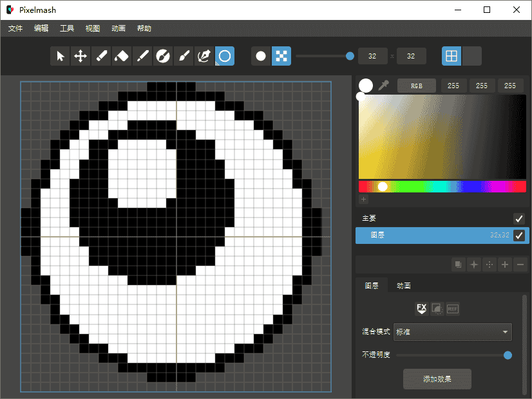The width and height of the screenshot is (532, 399).
Task: Edit the green channel value 255
Action: click(482, 86)
